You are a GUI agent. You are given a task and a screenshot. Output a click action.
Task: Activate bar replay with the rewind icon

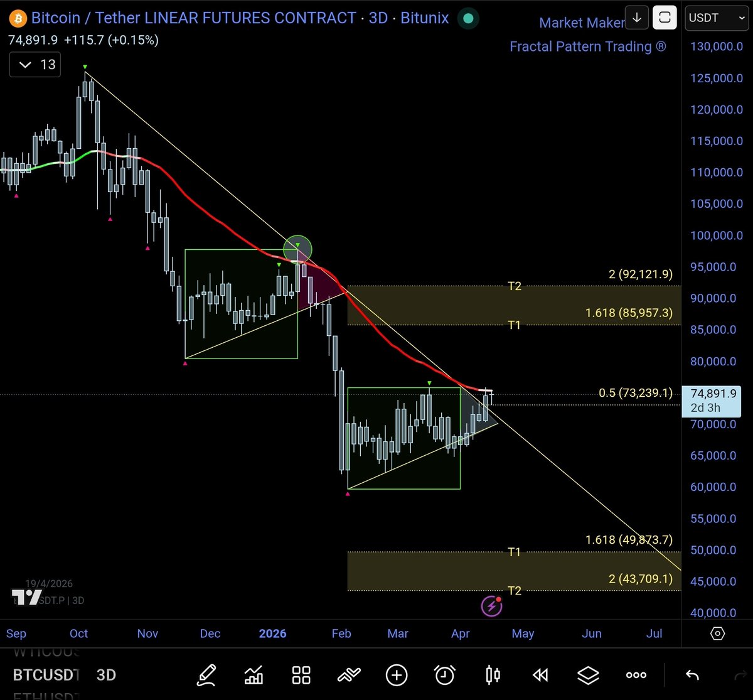click(540, 675)
